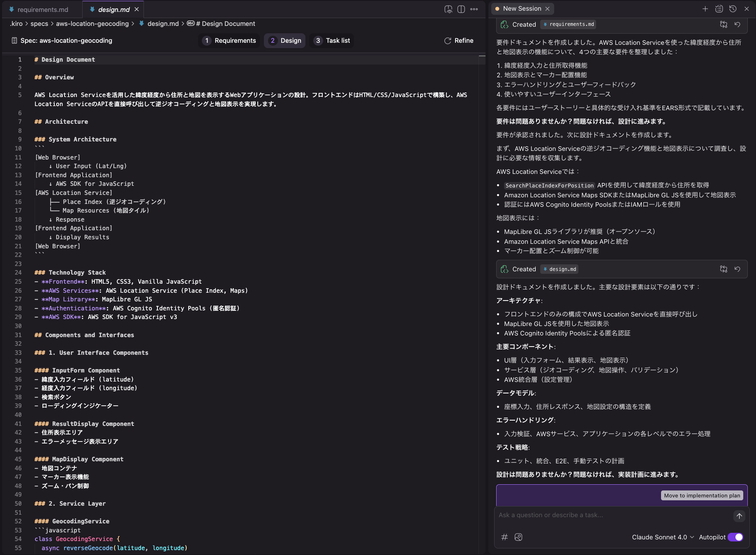Start a new chat session with plus icon
Image resolution: width=756 pixels, height=555 pixels.
(x=705, y=9)
